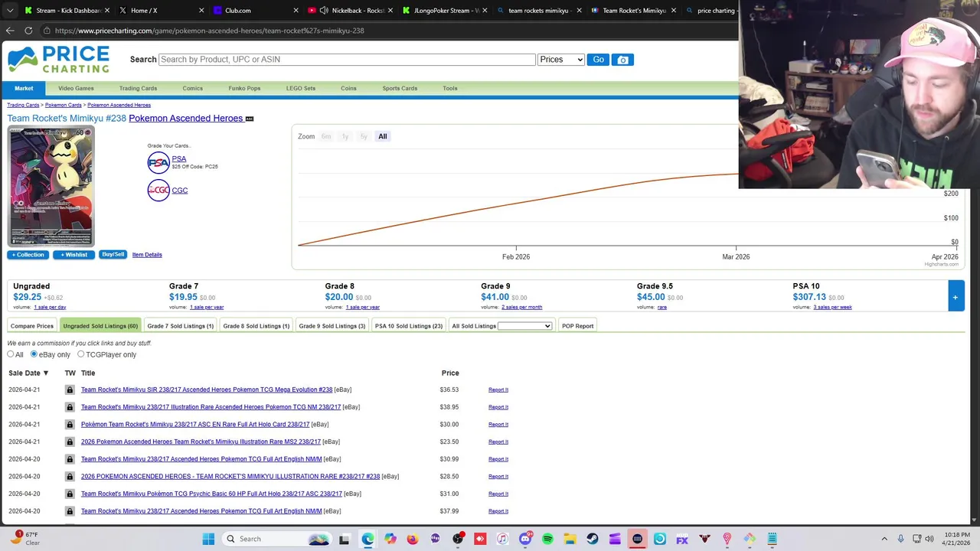Click the blue plus expand grades button
Viewport: 980px width, 551px height.
pyautogui.click(x=955, y=297)
